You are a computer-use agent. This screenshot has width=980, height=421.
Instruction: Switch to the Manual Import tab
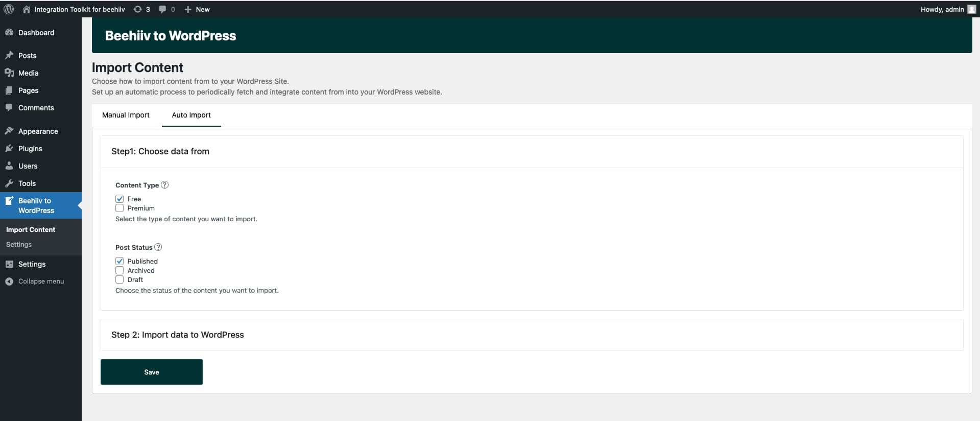(126, 115)
